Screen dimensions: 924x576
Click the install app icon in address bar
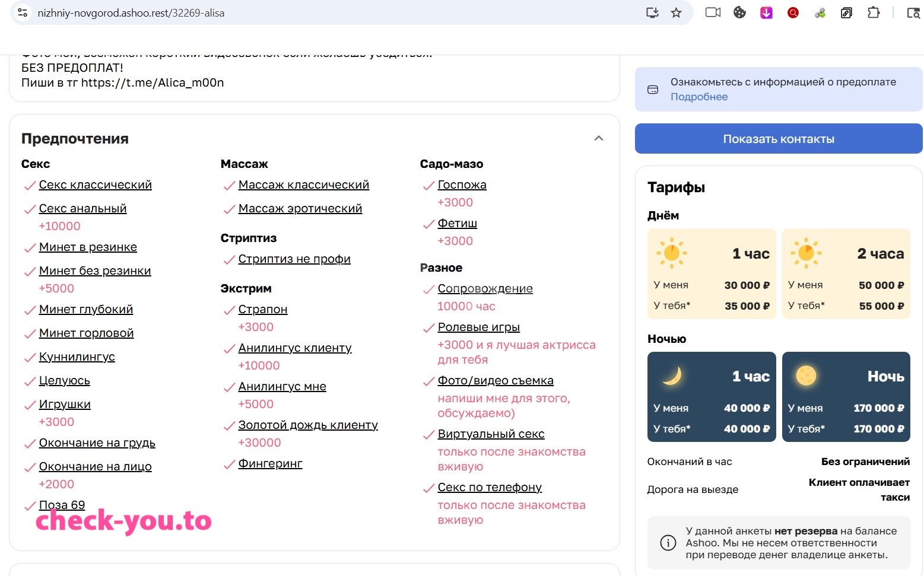tap(652, 12)
